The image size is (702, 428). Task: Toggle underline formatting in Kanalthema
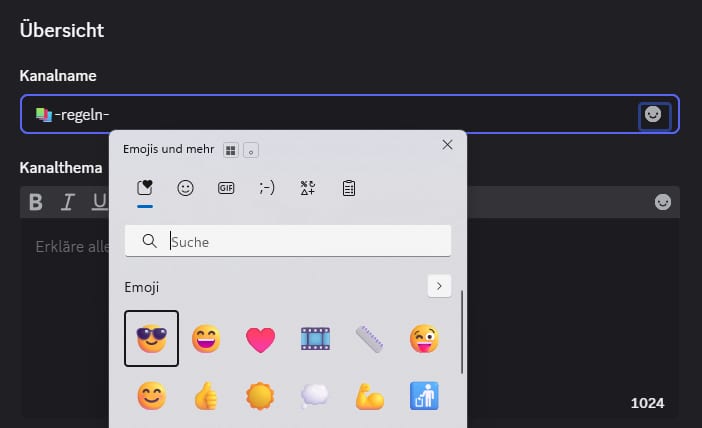pyautogui.click(x=99, y=202)
